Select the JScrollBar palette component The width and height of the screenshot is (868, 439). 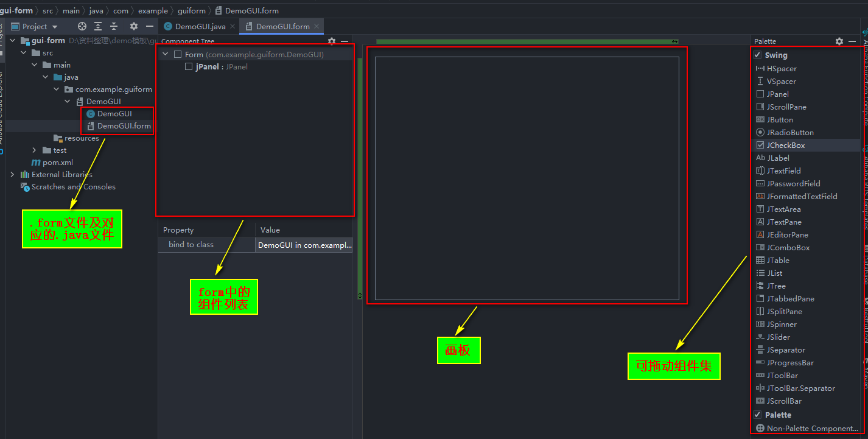click(779, 401)
